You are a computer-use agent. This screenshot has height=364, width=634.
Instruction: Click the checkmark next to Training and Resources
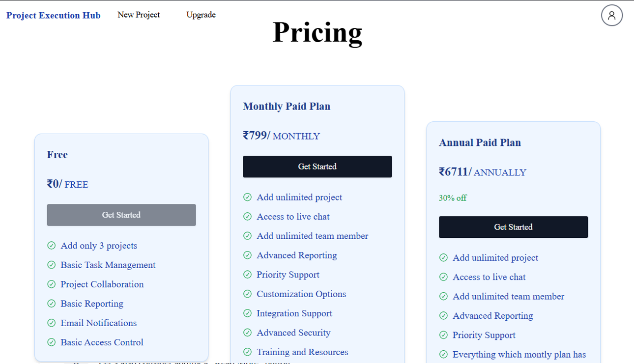[x=247, y=352]
